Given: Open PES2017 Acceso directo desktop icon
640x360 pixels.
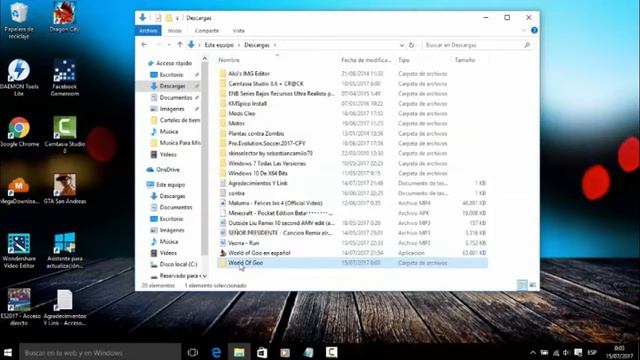Looking at the screenshot, I should click(x=18, y=307).
